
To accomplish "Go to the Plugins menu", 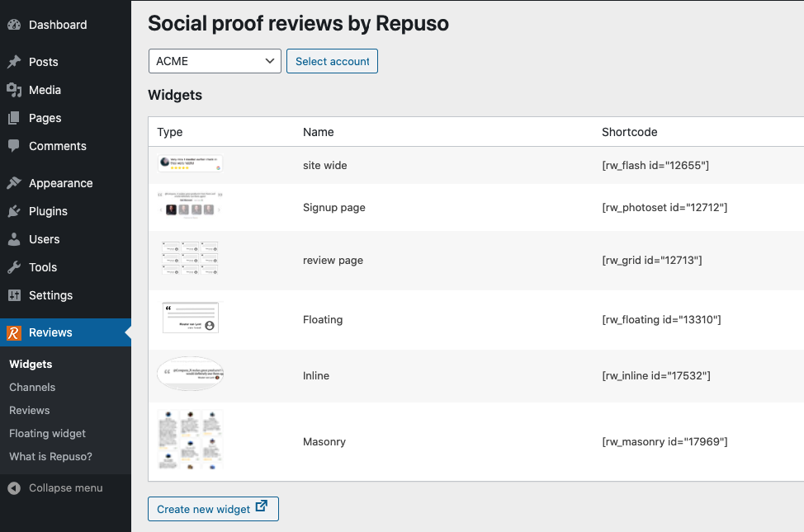I will (x=66, y=211).
